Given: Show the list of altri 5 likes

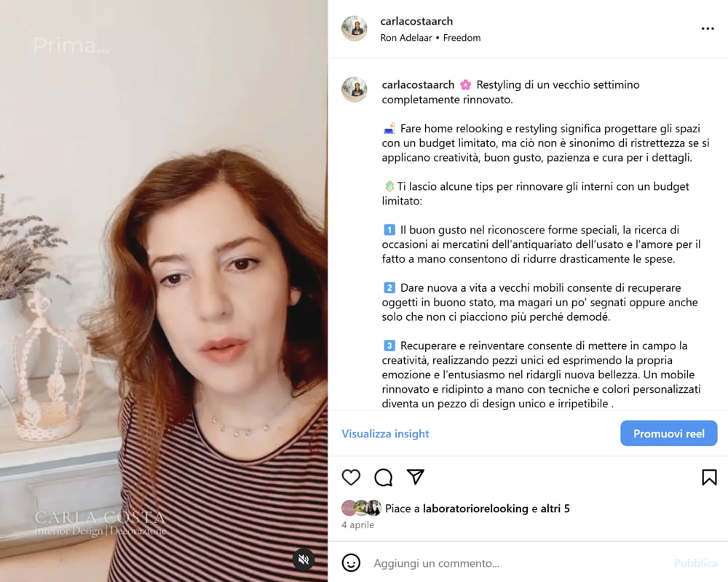Looking at the screenshot, I should pos(555,509).
